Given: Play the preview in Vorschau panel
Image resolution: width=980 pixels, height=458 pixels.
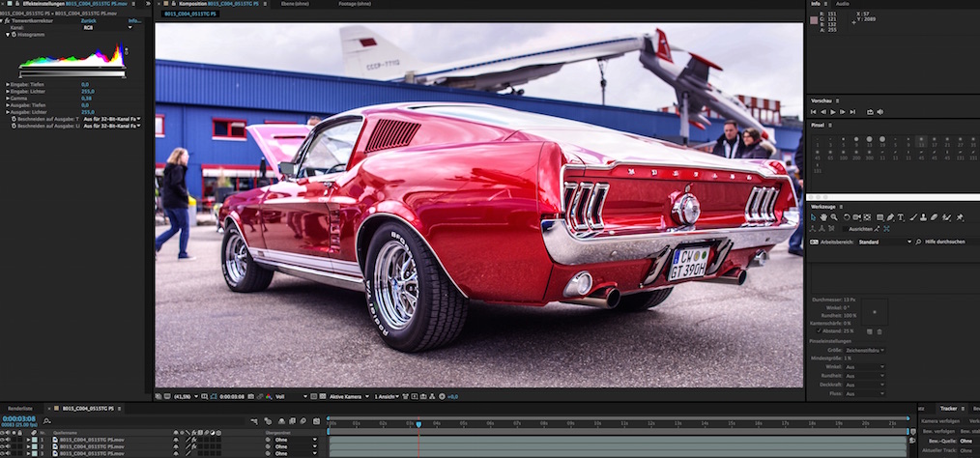Looking at the screenshot, I should tap(832, 112).
